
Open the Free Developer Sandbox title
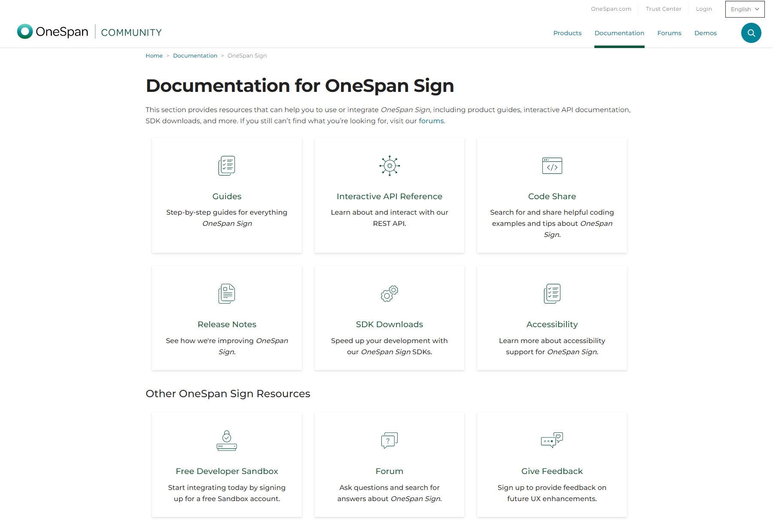[x=227, y=471]
